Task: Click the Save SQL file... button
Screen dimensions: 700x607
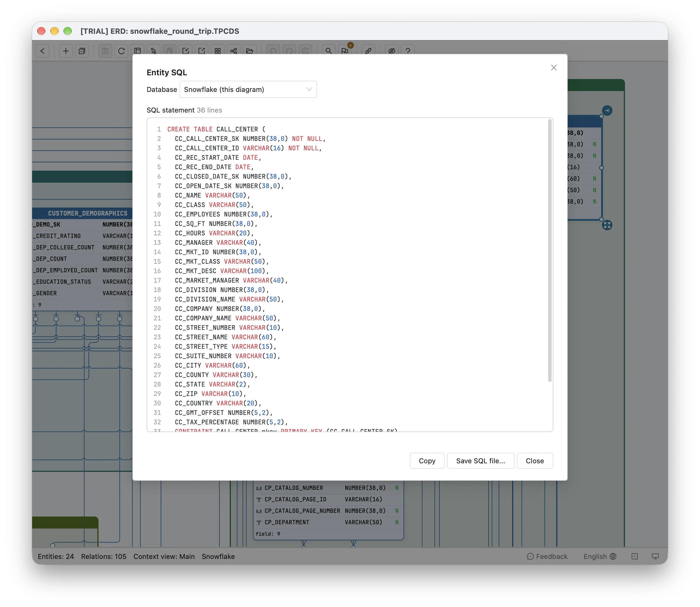Action: pyautogui.click(x=480, y=461)
